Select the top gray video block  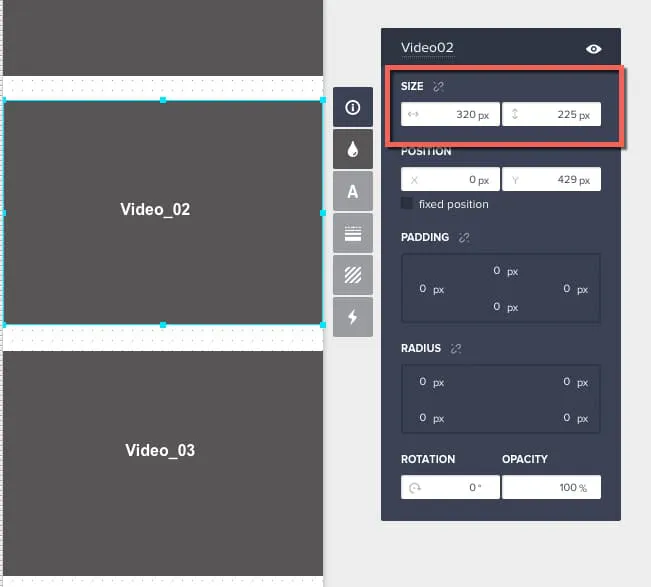coord(163,37)
